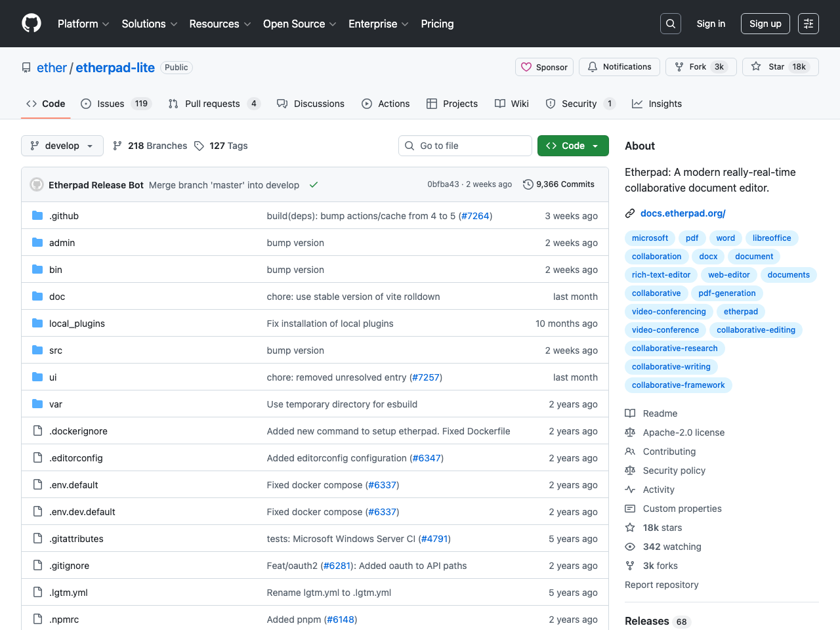The height and width of the screenshot is (630, 840).
Task: Select the pdf-generation topic tag
Action: (726, 293)
